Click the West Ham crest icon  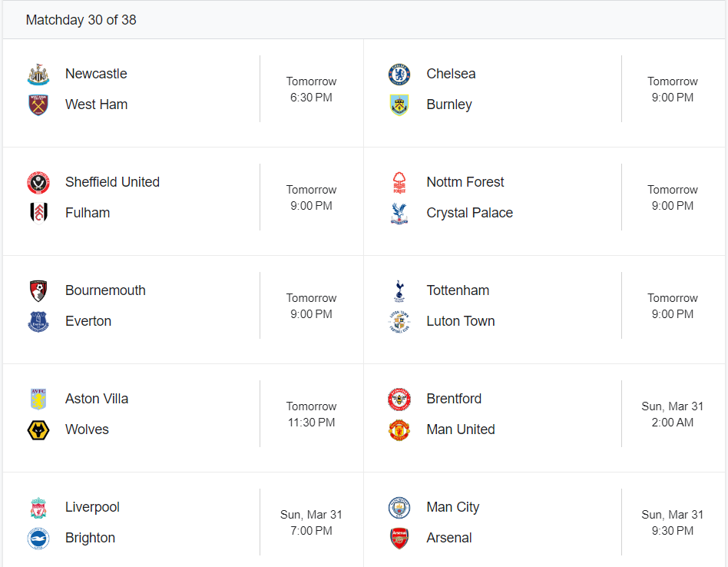(x=38, y=105)
